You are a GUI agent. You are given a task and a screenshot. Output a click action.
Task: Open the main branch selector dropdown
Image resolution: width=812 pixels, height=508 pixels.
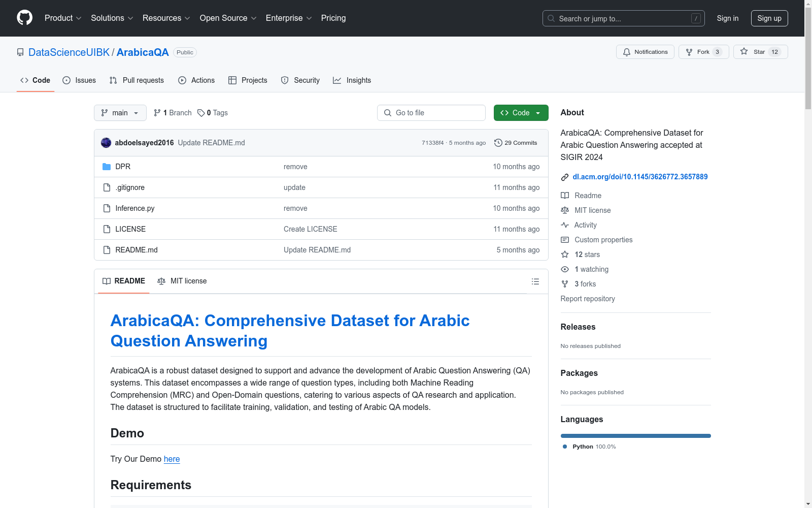pos(120,113)
